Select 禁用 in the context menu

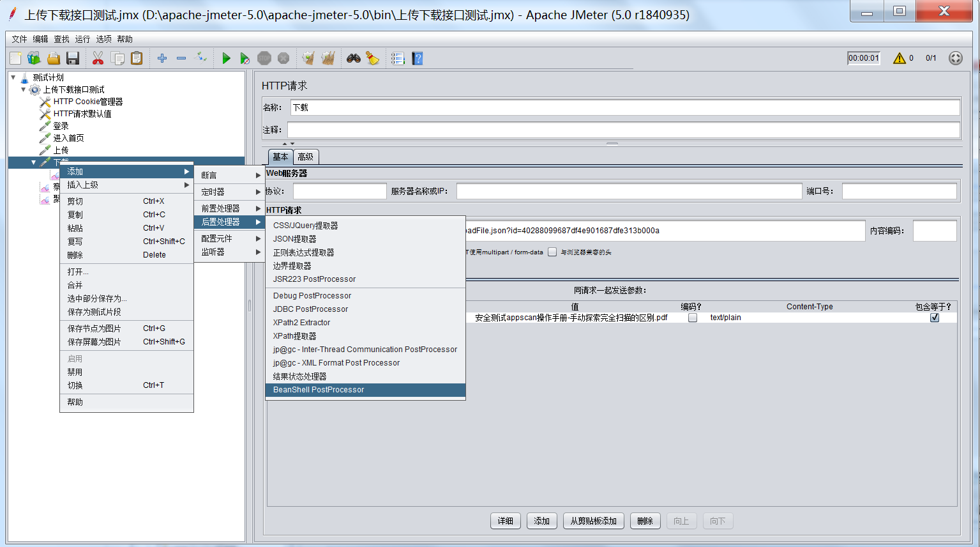tap(126, 372)
